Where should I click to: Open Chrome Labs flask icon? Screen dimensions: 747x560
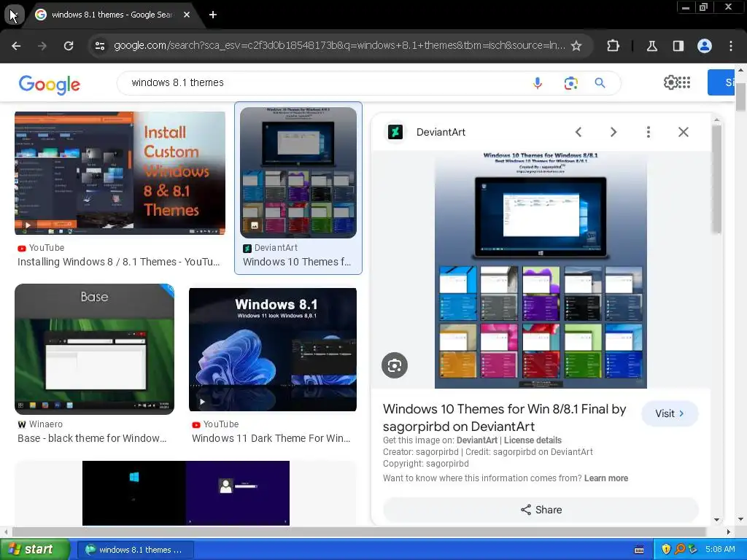[x=651, y=46]
